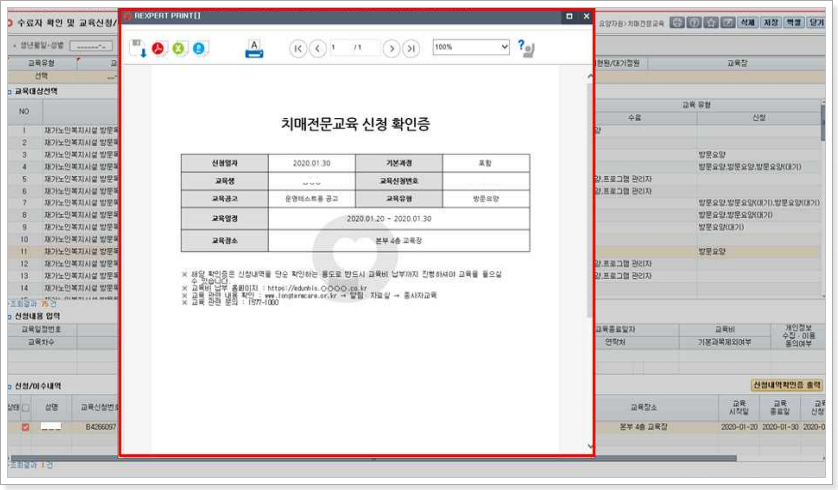Click the favorites star icon in background header
Image resolution: width=838 pixels, height=490 pixels.
711,22
